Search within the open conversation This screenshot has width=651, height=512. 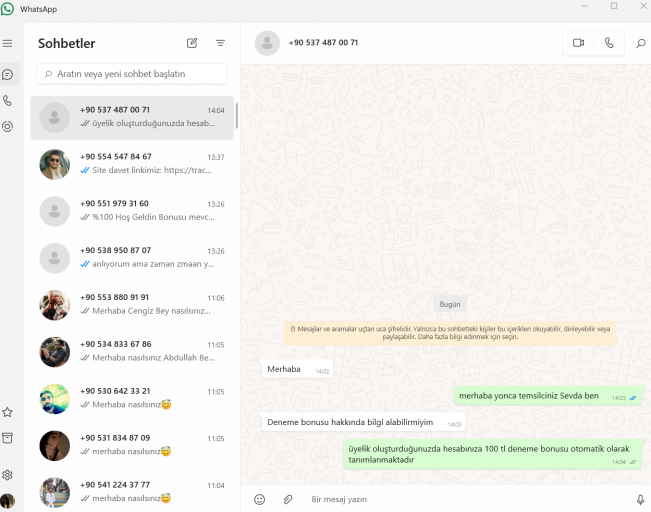click(x=641, y=43)
